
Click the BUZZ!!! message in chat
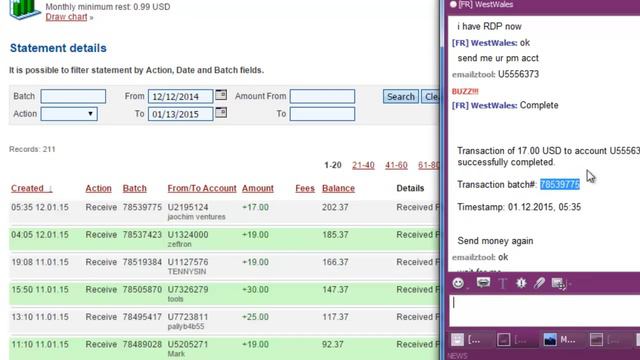coord(465,91)
